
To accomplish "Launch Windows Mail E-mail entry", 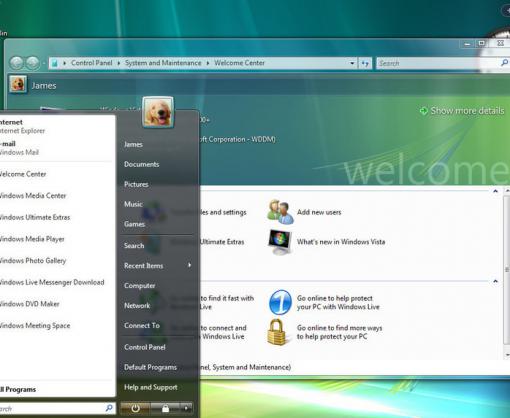I will coord(57,148).
